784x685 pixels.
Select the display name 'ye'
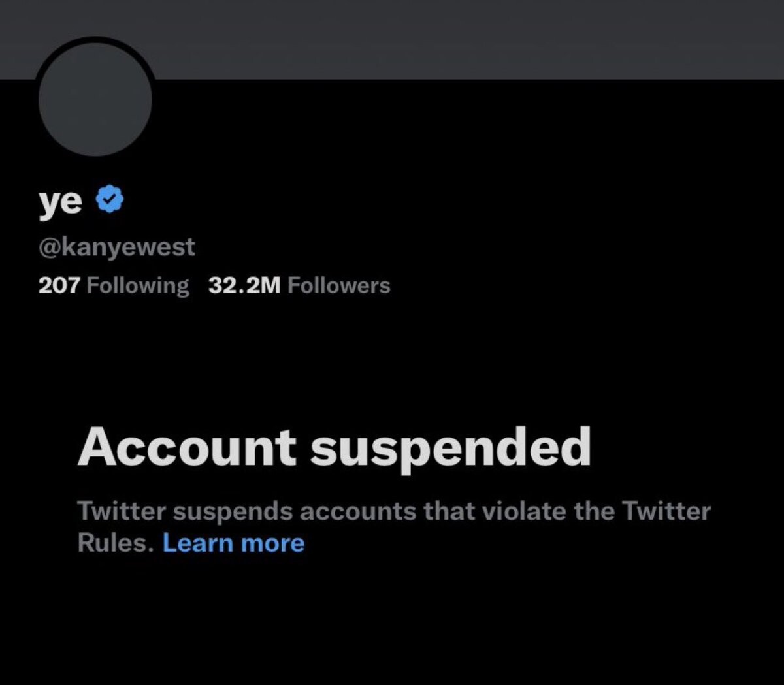coord(60,202)
